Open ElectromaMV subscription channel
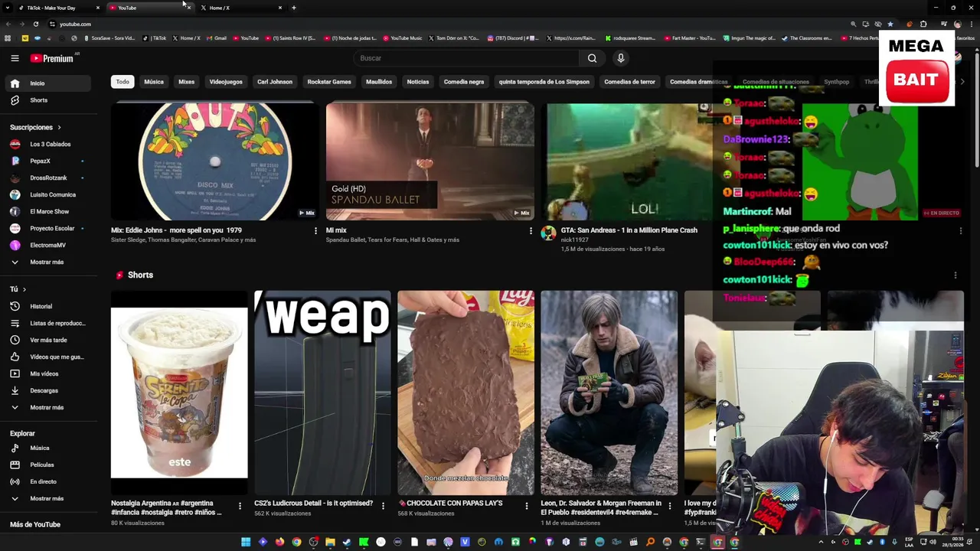 50,245
